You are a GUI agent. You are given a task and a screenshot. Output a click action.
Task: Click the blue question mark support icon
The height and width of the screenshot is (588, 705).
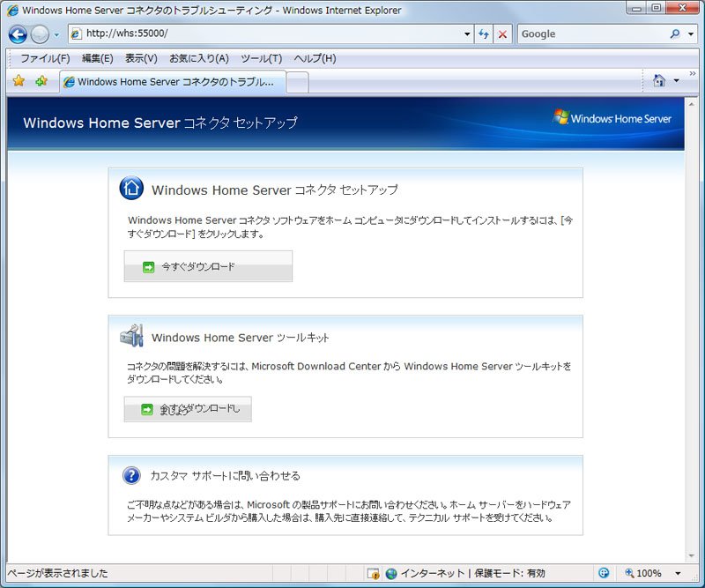(131, 475)
